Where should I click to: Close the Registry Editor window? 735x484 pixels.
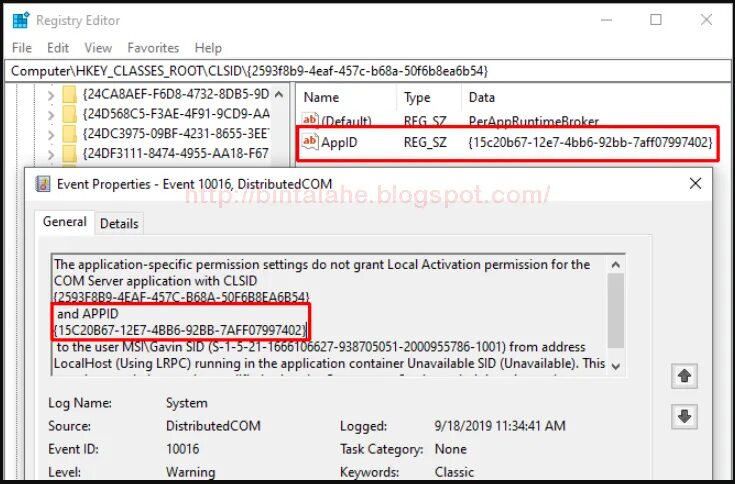point(706,20)
